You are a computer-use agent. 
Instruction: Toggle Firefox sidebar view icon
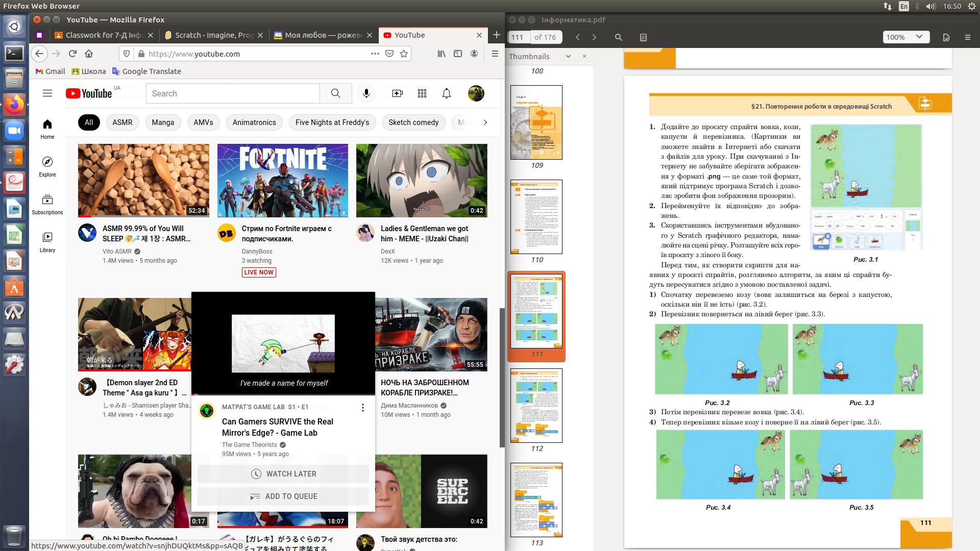click(x=458, y=54)
